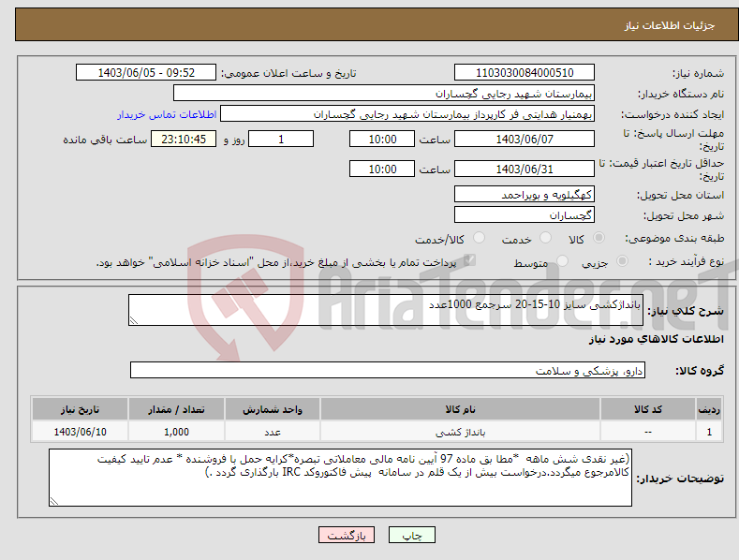Image resolution: width=739 pixels, height=560 pixels.
Task: Click the unit cell عدد
Action: (273, 432)
